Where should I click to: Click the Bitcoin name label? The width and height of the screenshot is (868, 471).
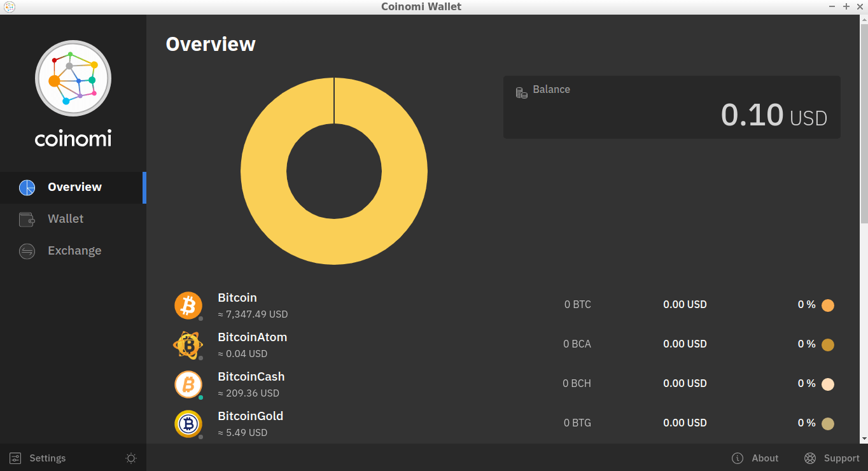pos(237,298)
